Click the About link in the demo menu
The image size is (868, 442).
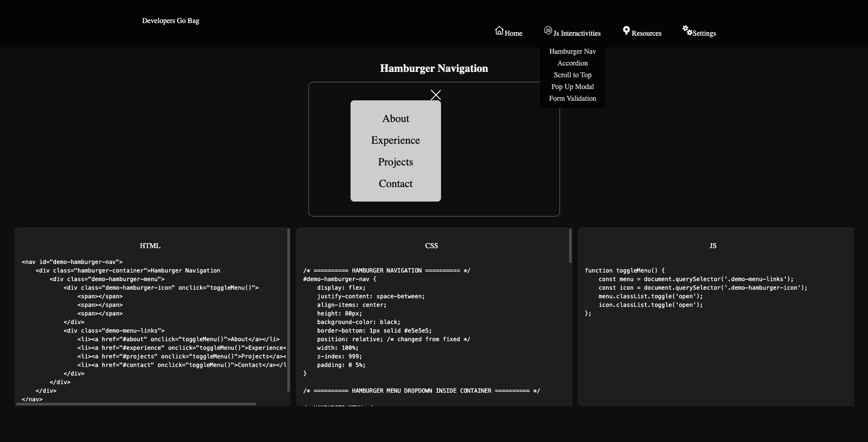395,118
